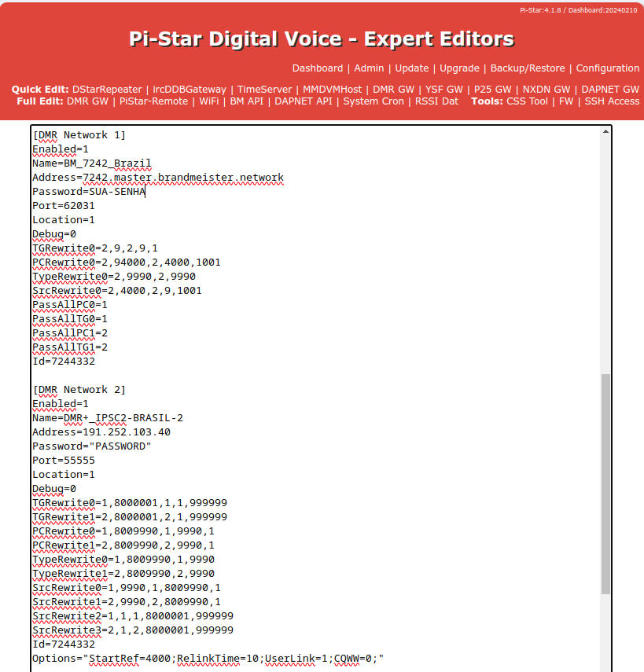
Task: Click the PCRewrite0=2,94000,2,4000,1001 line
Action: point(127,263)
